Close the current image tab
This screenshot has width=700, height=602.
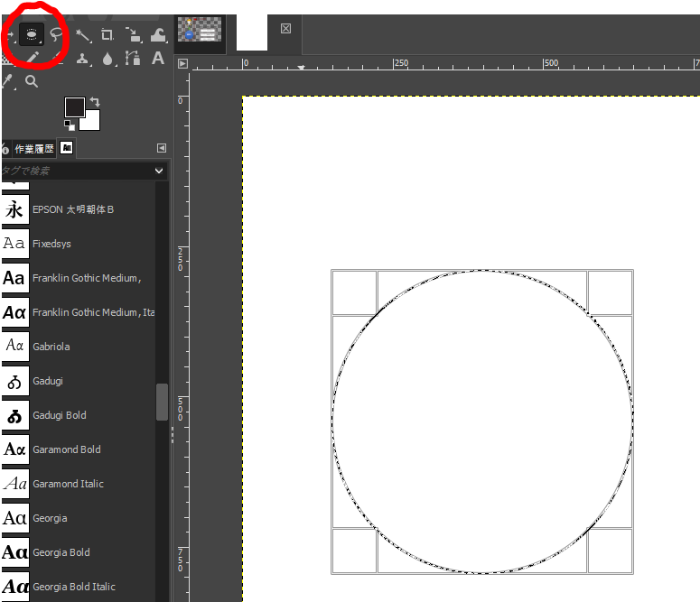click(x=285, y=28)
